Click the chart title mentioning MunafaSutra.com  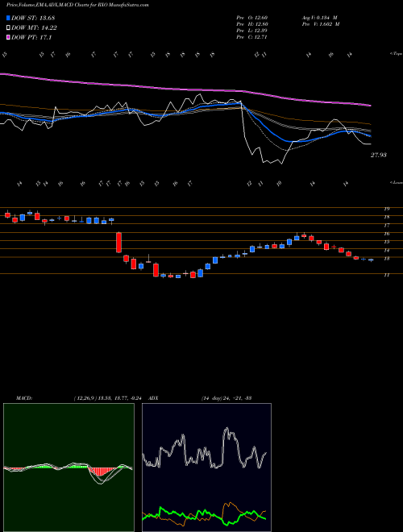point(77,5)
